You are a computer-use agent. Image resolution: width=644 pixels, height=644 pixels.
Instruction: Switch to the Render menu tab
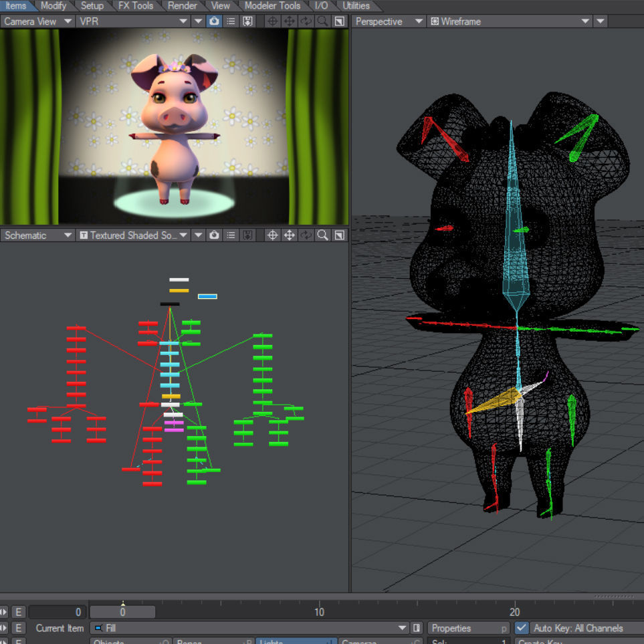[182, 5]
